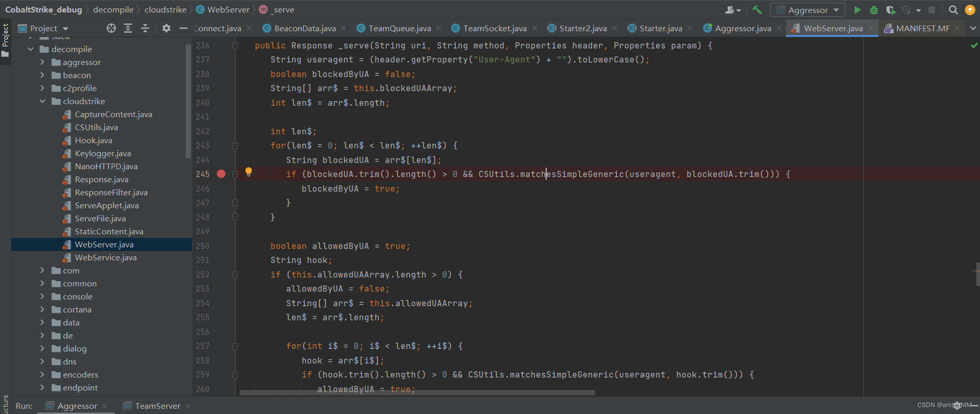Open the user account icon menu
Viewport: 980px width, 414px height.
[x=732, y=10]
